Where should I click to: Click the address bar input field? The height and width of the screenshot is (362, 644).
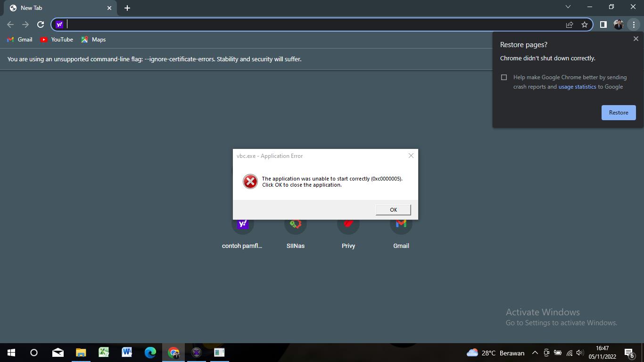coord(311,25)
